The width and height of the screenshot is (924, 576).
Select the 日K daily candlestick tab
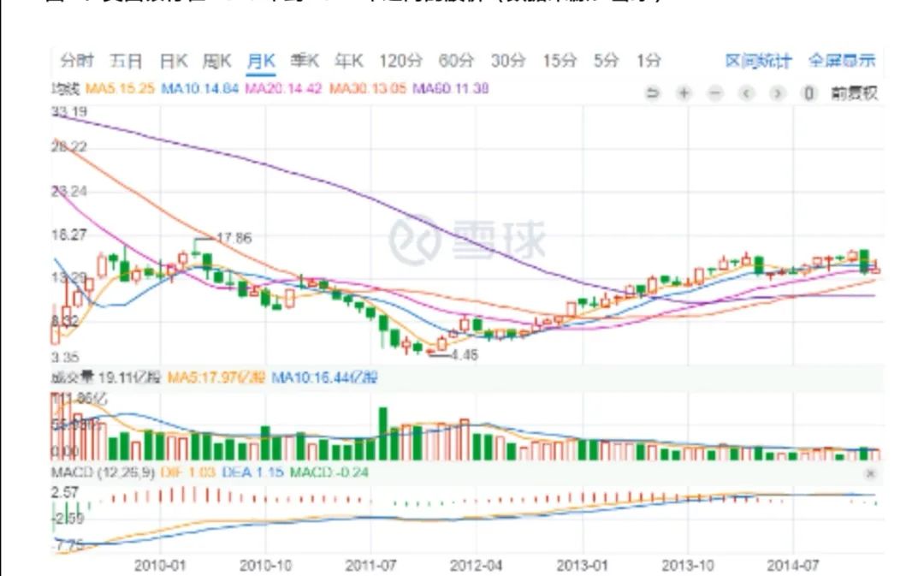[173, 61]
